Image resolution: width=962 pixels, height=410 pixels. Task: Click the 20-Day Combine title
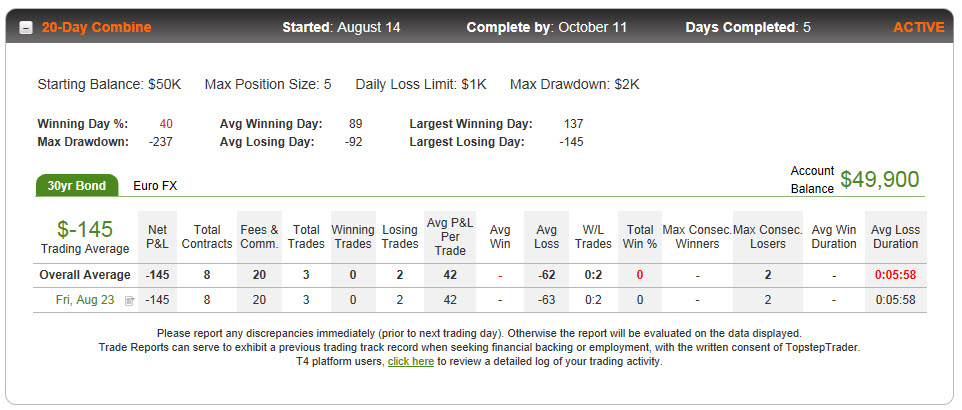click(x=96, y=28)
